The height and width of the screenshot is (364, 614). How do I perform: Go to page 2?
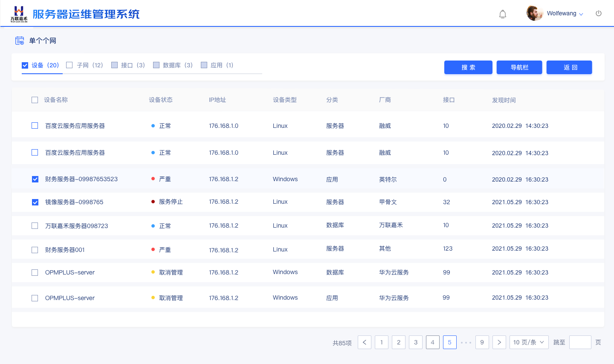point(399,342)
